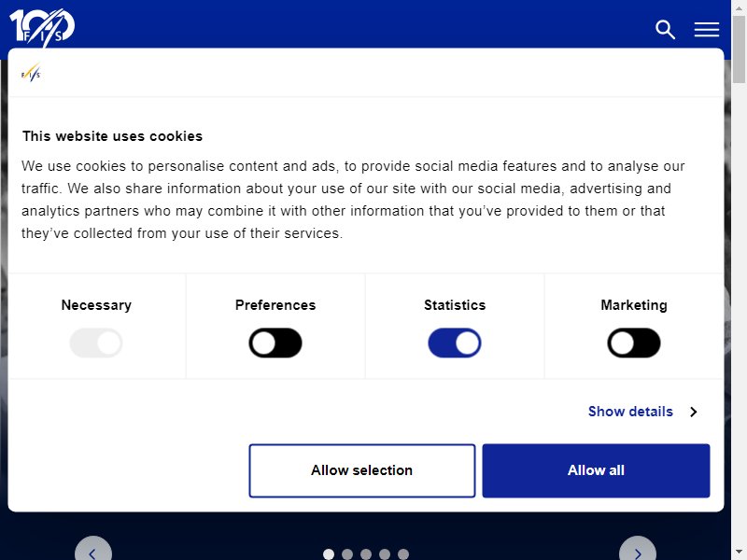Go to next slide with right arrow

[638, 550]
